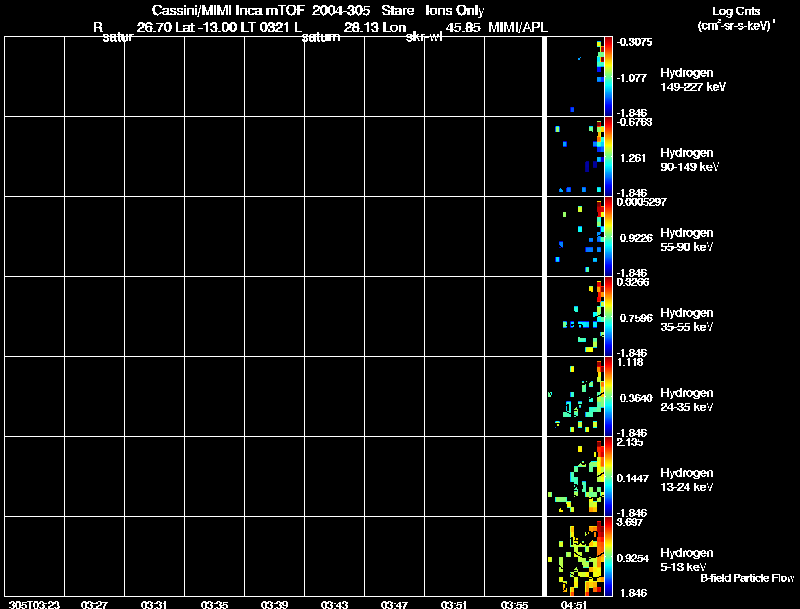Click the Hydrogen 24-35 keV color bar

coord(608,397)
